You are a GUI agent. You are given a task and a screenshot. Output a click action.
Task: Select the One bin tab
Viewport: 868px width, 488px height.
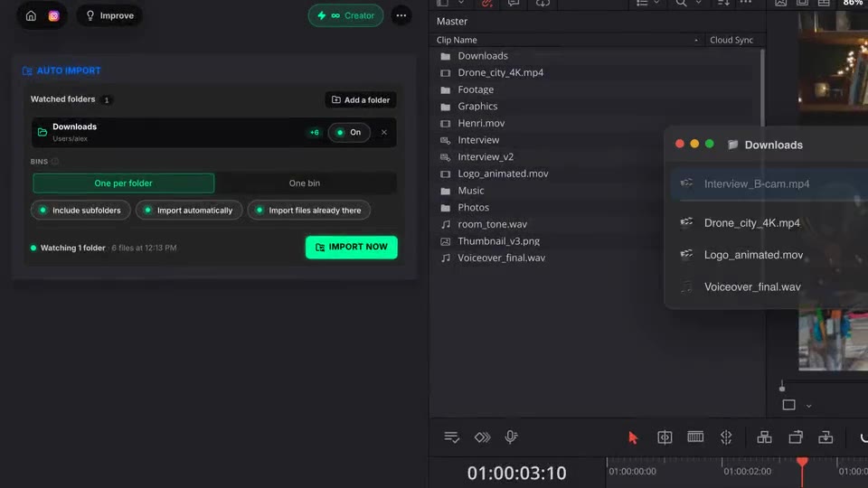point(305,183)
